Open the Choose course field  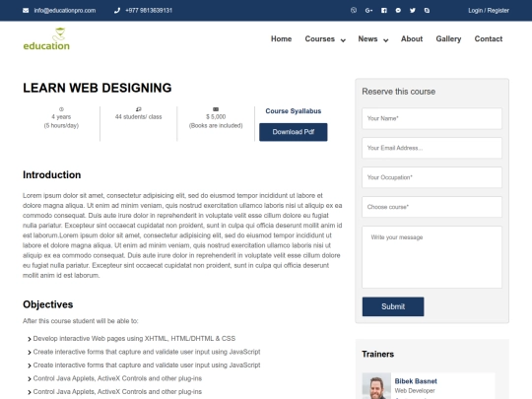point(432,207)
